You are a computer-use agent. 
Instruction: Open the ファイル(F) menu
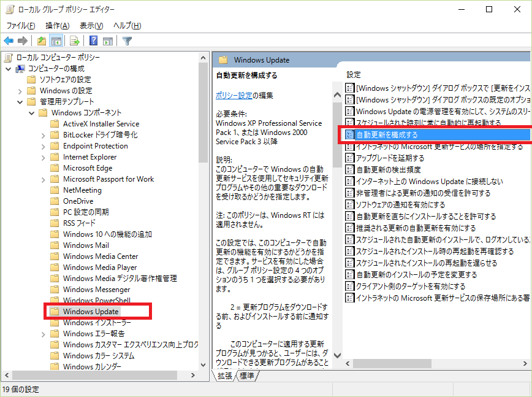[x=21, y=25]
